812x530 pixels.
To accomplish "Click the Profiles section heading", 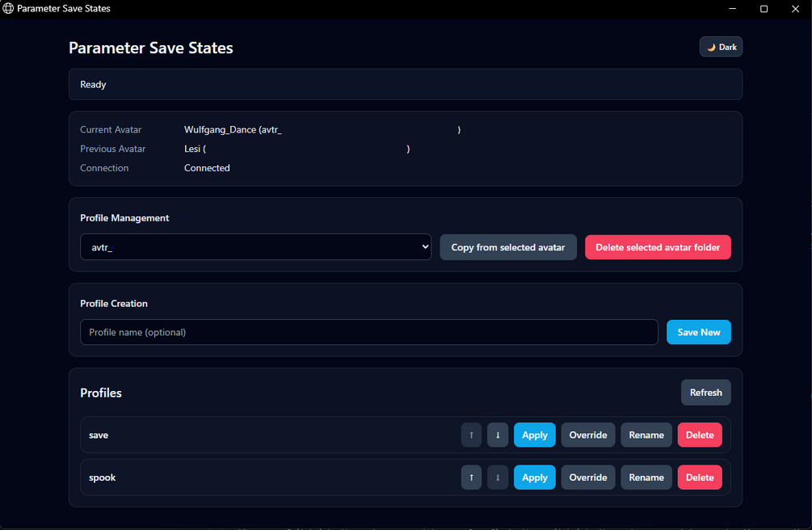I will tap(100, 393).
